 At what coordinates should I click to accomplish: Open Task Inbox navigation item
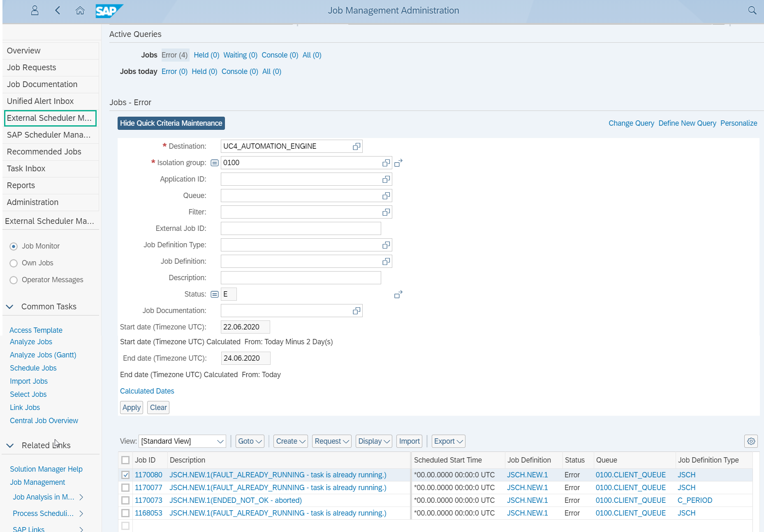(x=51, y=168)
